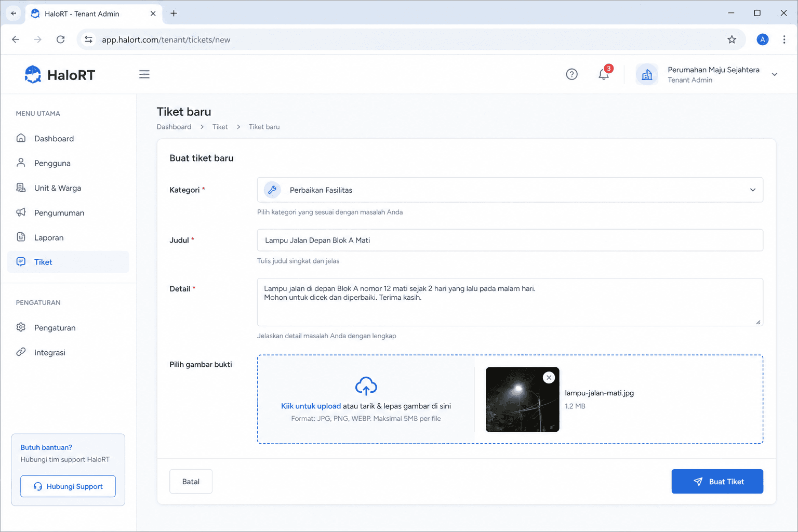Reload the page with refresh icon
The height and width of the screenshot is (532, 798).
point(61,39)
